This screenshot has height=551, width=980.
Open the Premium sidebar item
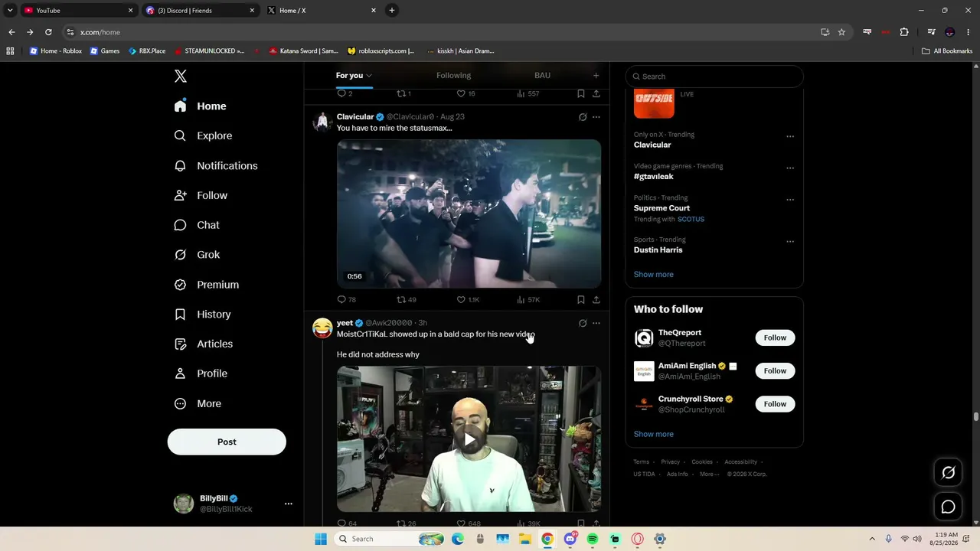(x=207, y=285)
